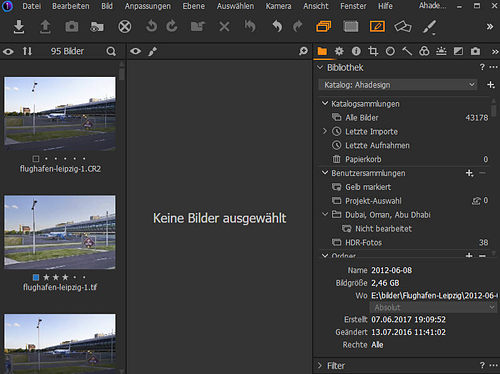Click the undo arrow icon
The width and height of the screenshot is (500, 374).
(277, 26)
